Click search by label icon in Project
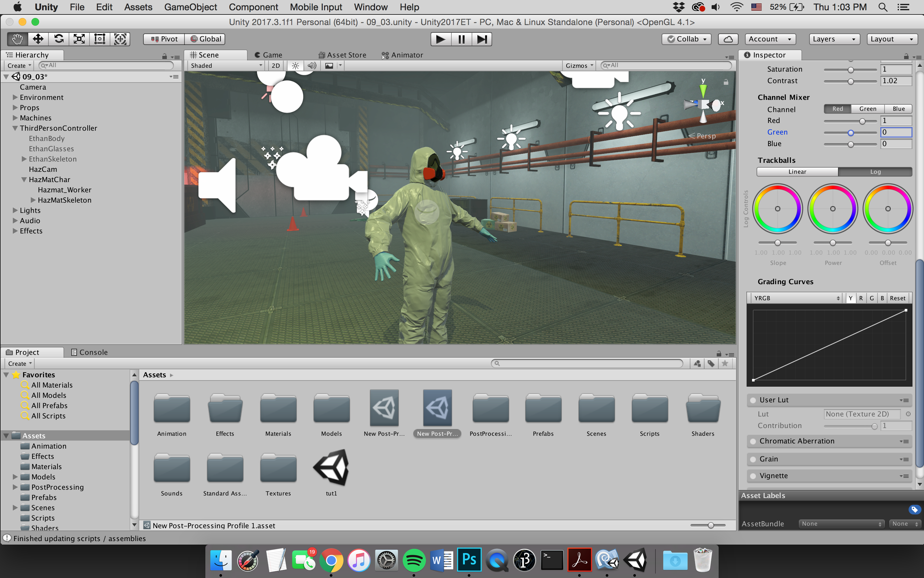This screenshot has height=578, width=924. click(711, 363)
